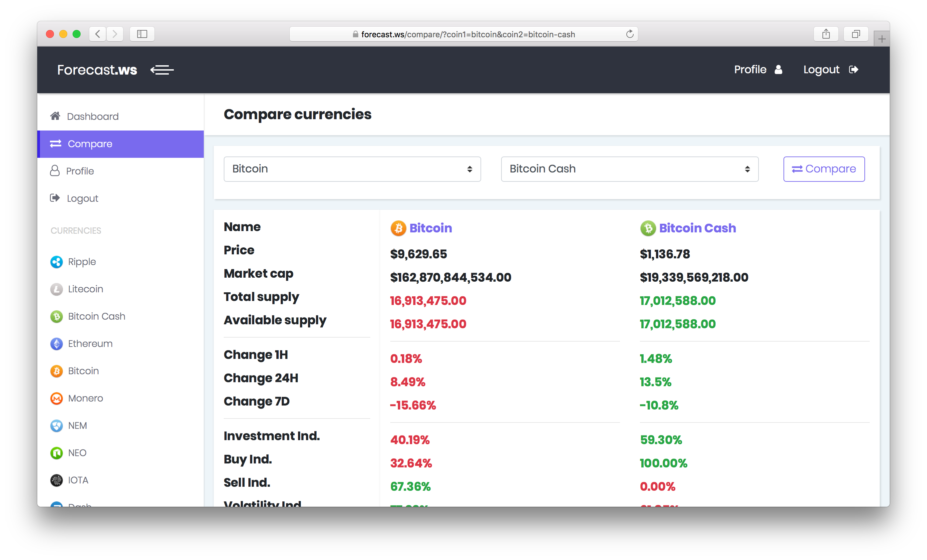
Task: Click the Profile link in the header
Action: click(758, 70)
